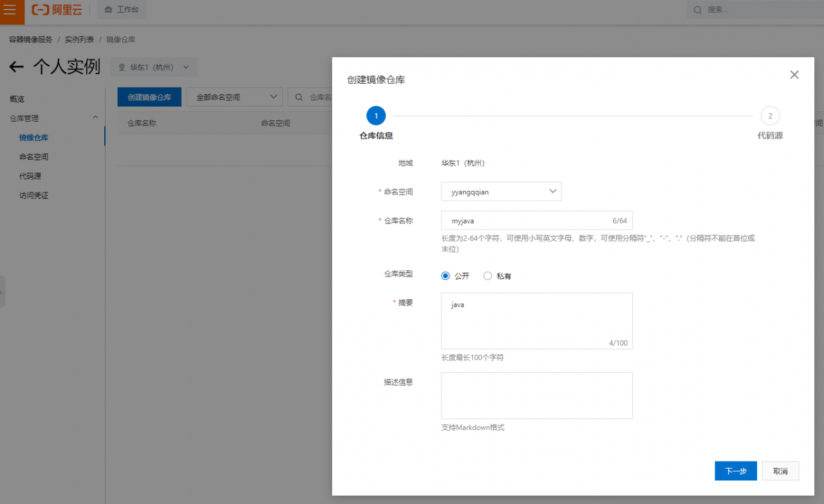Click the back arrow beside 个人实例
This screenshot has width=824, height=504.
click(15, 67)
